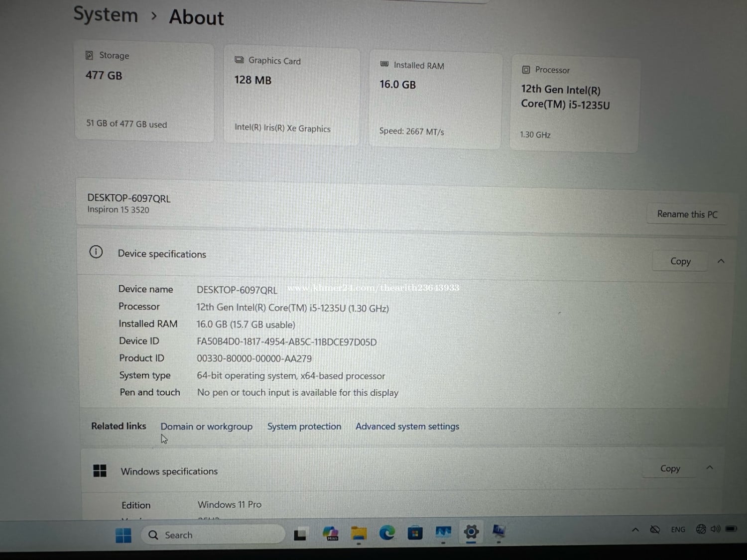The image size is (747, 560).
Task: Click the '51 GB of 477 GB used' text
Action: tap(126, 124)
